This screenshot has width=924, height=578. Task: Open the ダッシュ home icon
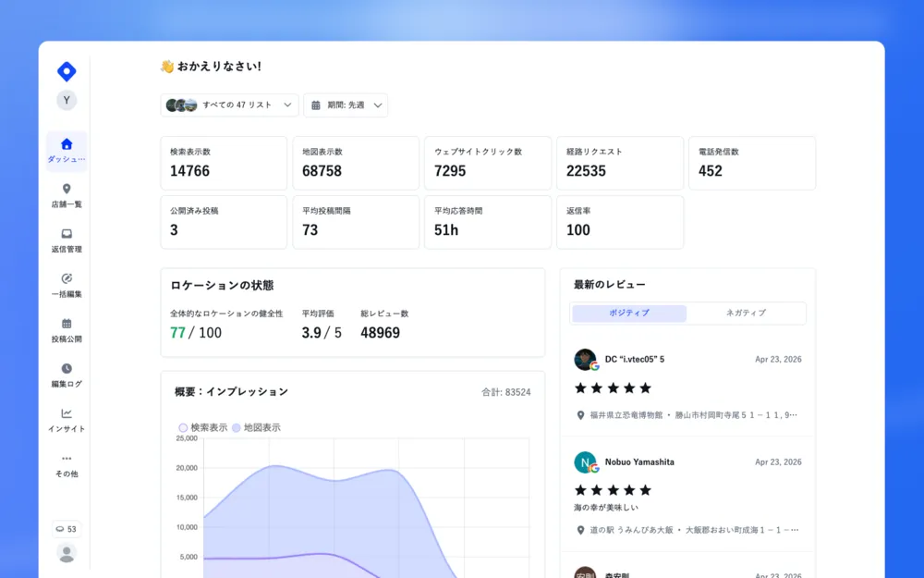(67, 144)
